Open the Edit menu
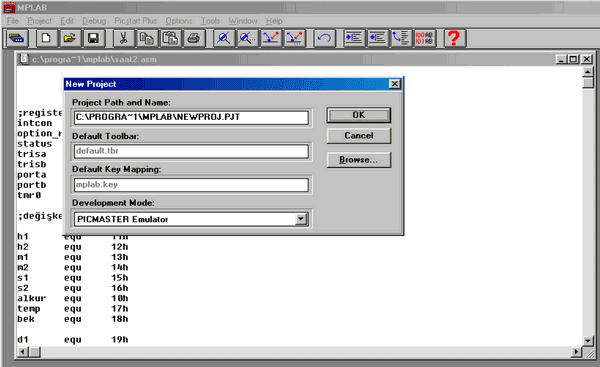The image size is (600, 367). click(x=67, y=21)
